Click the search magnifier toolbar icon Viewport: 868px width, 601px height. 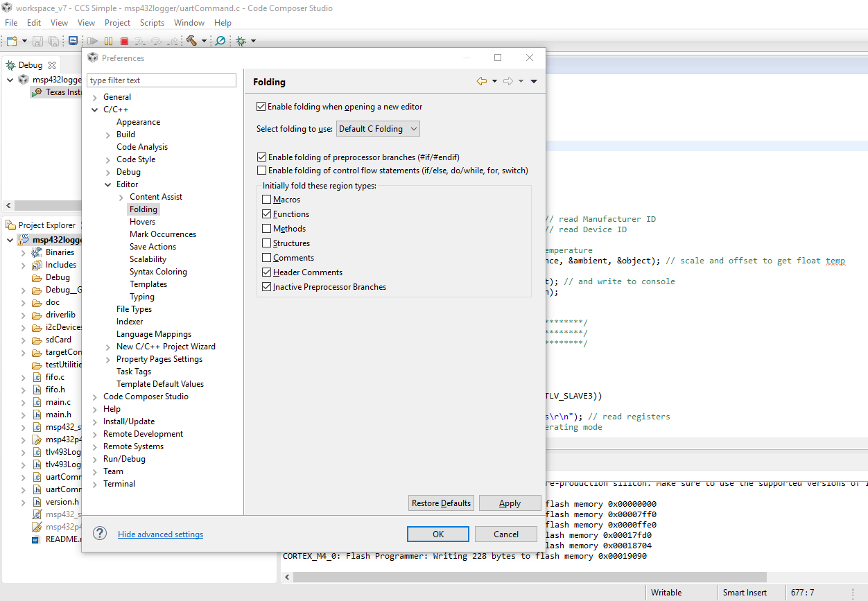point(220,41)
